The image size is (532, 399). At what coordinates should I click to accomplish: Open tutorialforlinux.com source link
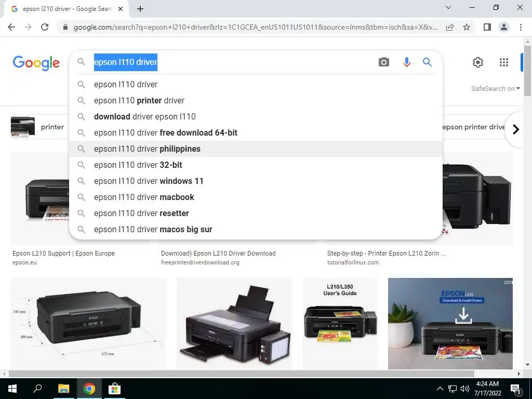click(x=353, y=262)
